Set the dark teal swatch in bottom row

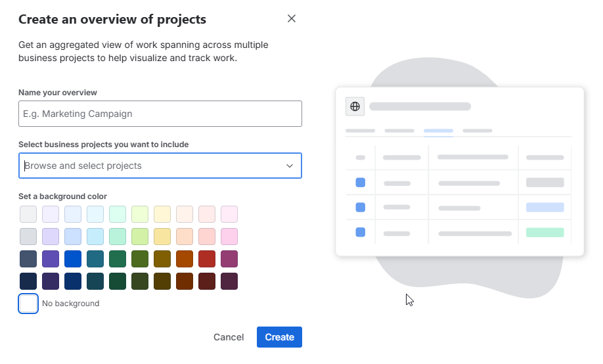(95, 281)
